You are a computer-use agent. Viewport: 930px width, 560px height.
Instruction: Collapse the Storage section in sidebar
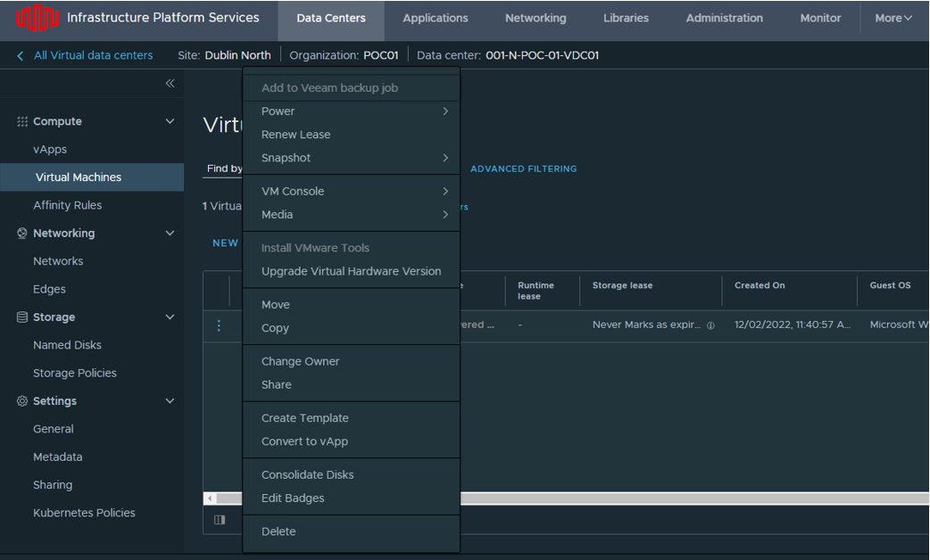tap(170, 317)
